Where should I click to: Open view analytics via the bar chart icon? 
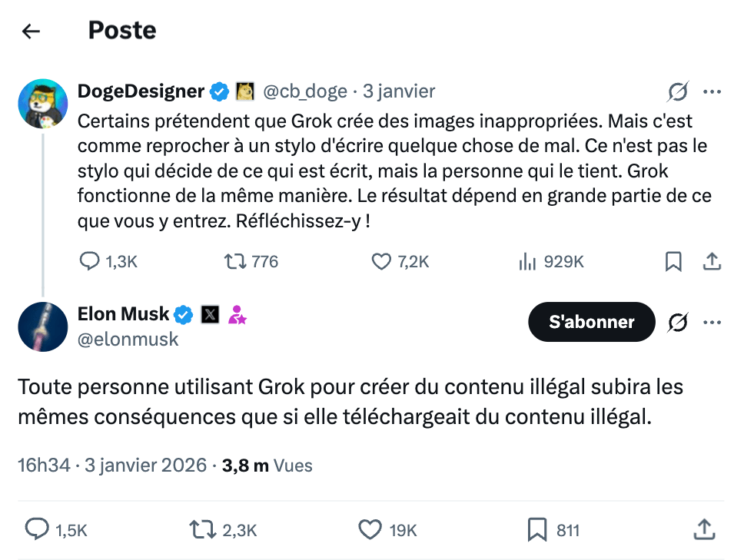[527, 262]
